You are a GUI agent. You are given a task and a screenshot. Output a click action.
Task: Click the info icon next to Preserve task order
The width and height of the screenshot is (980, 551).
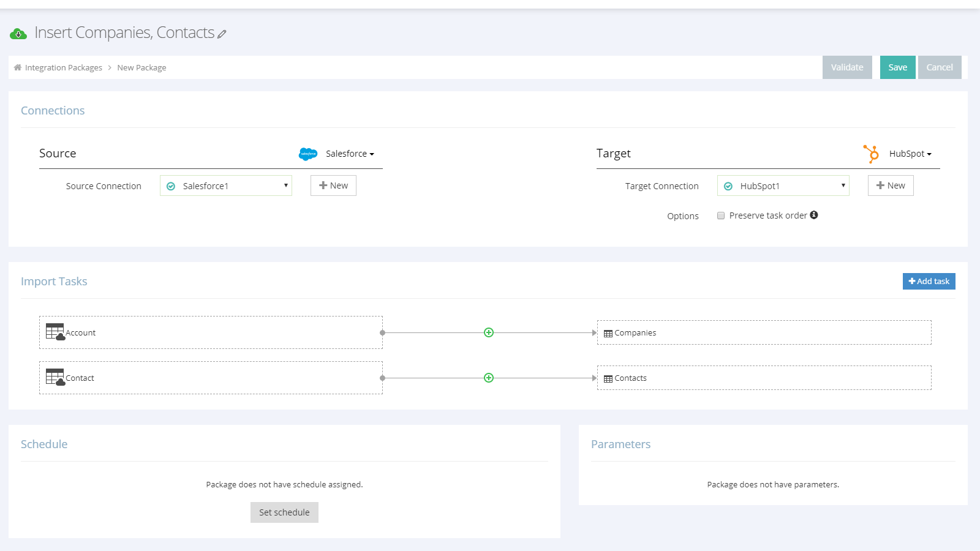814,215
